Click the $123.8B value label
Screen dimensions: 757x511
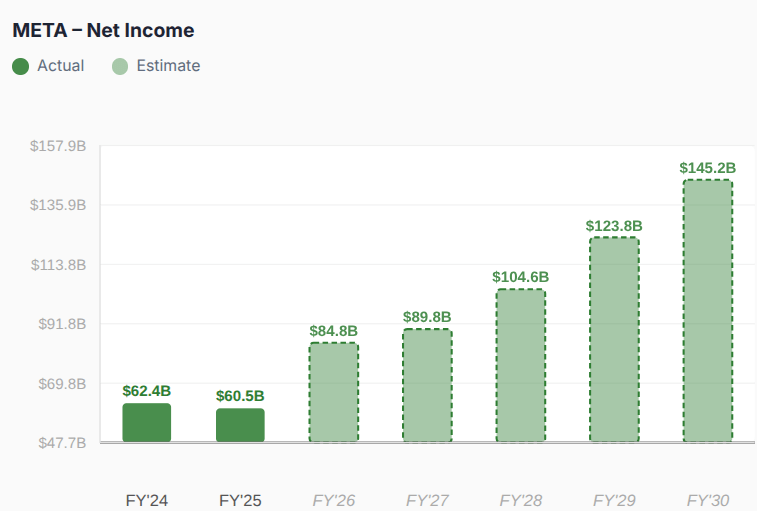(x=614, y=226)
